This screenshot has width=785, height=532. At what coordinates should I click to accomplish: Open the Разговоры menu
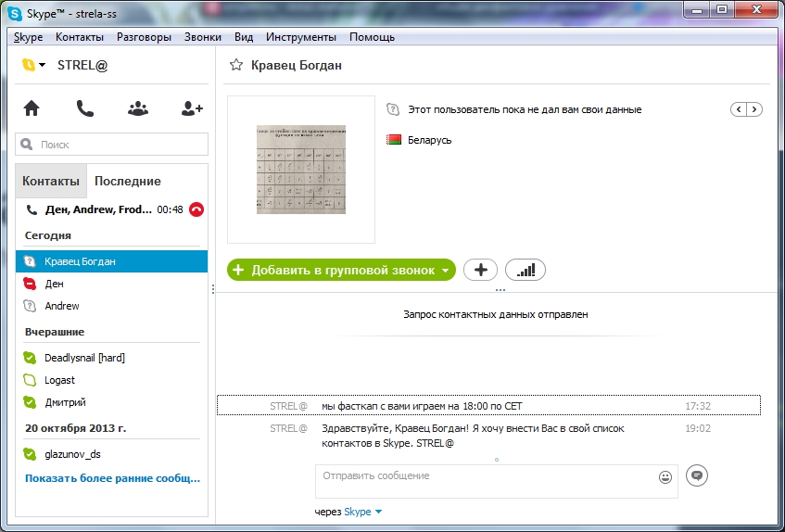coord(145,37)
